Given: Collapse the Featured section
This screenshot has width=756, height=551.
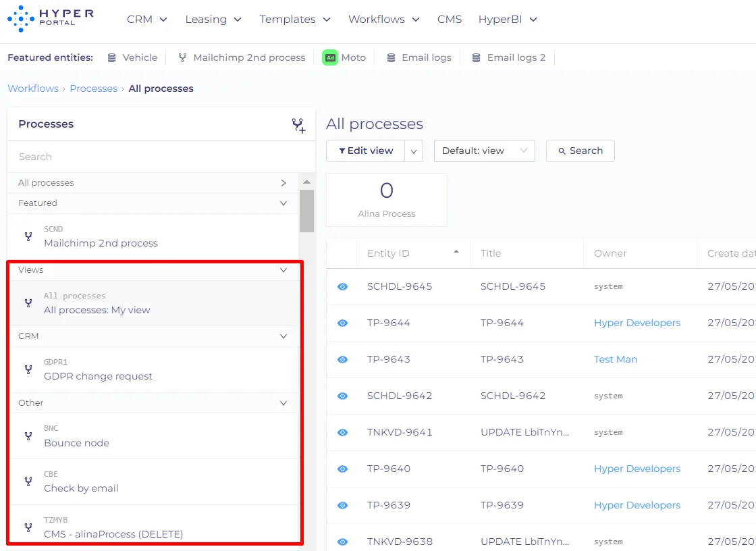Looking at the screenshot, I should pos(283,203).
